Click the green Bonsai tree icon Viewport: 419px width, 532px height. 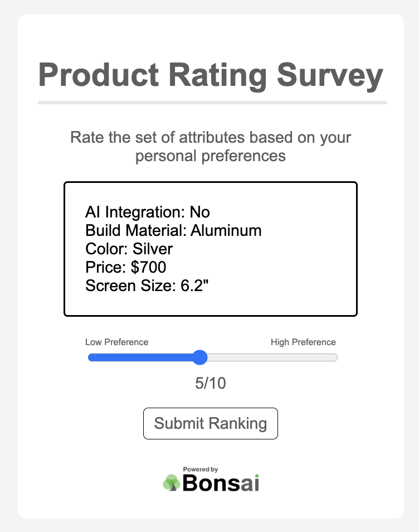coord(170,482)
